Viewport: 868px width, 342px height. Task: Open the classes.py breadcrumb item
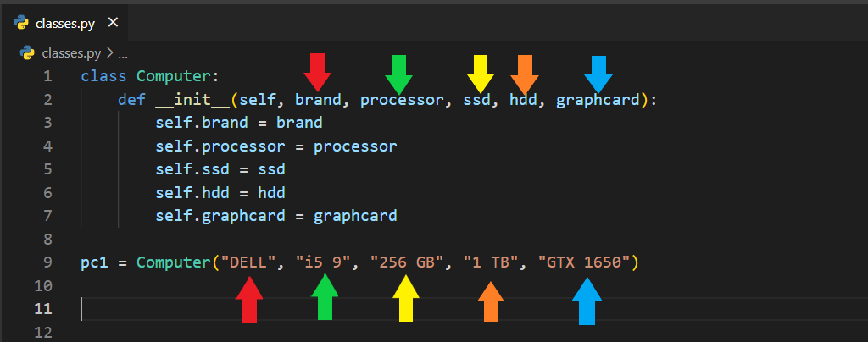click(x=70, y=53)
